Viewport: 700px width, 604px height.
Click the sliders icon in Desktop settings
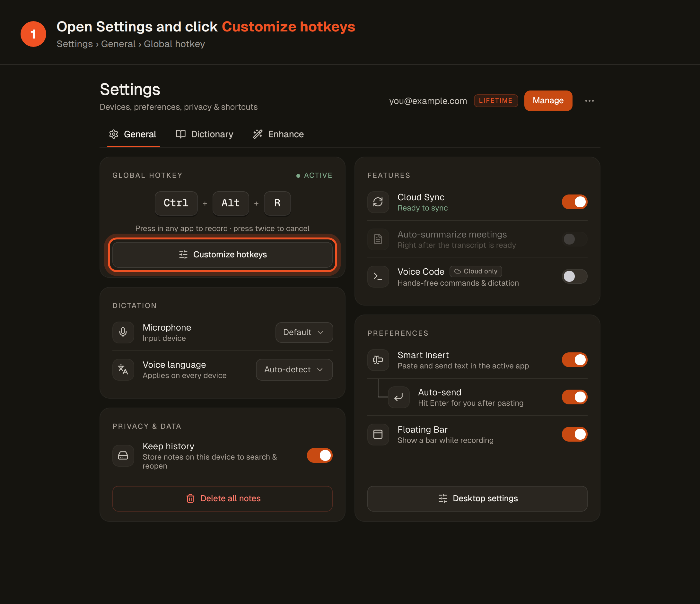click(x=442, y=498)
